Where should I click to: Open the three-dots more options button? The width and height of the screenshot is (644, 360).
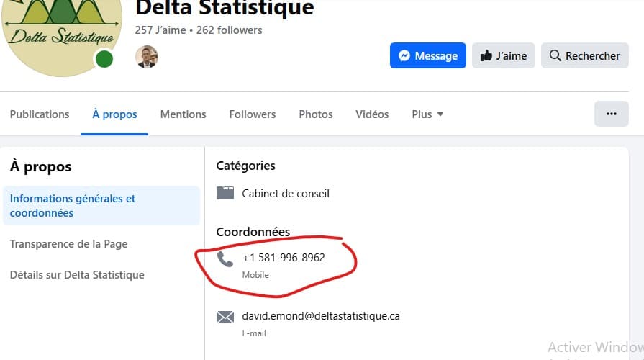[x=611, y=114]
